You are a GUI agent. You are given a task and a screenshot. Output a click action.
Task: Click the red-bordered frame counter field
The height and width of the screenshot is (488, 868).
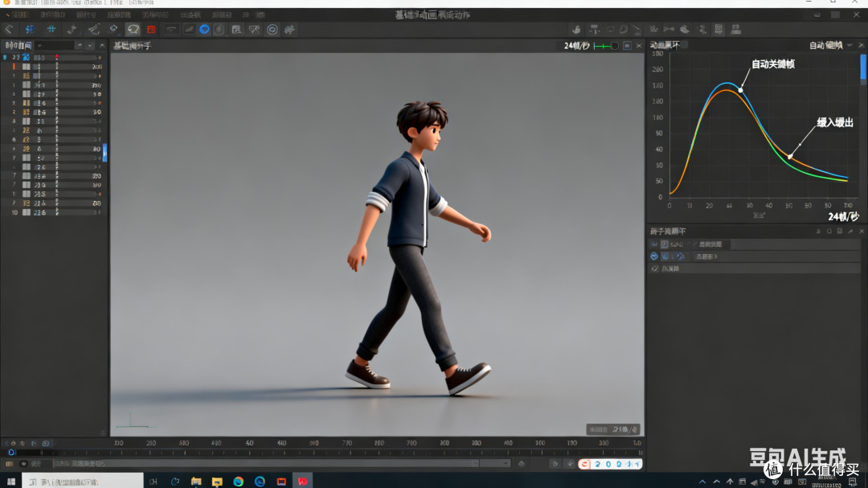[610, 464]
